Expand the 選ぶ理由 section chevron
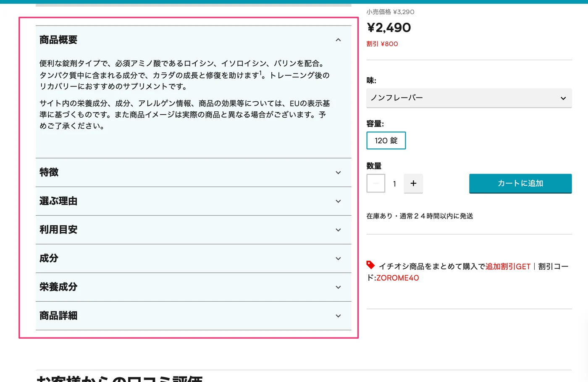The image size is (588, 382). coord(338,201)
